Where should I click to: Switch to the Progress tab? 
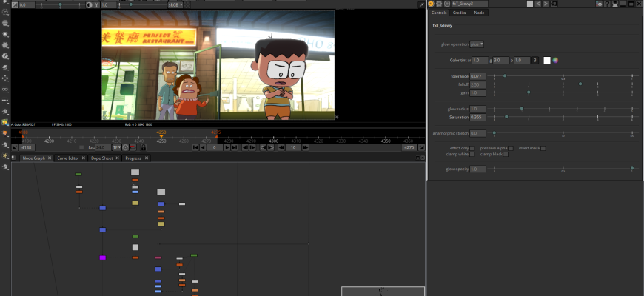point(133,158)
